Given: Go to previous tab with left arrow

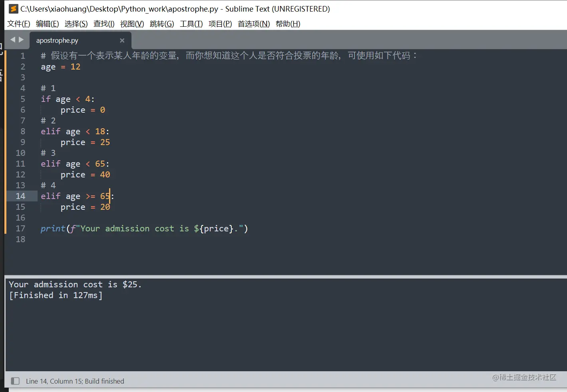Looking at the screenshot, I should 13,40.
